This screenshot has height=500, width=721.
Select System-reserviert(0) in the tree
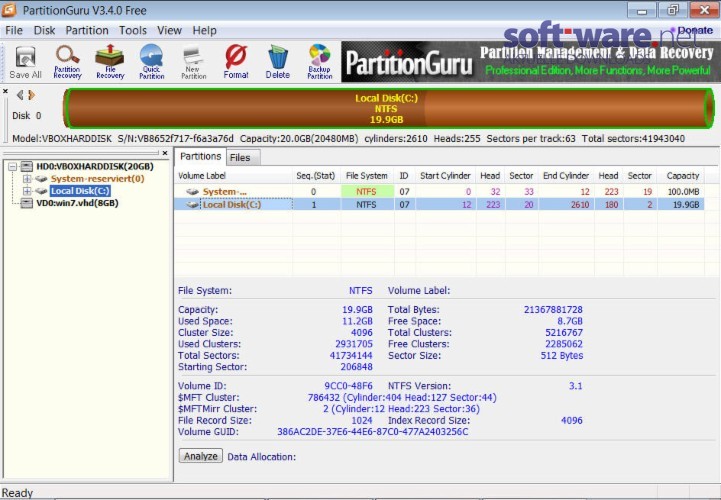click(97, 178)
